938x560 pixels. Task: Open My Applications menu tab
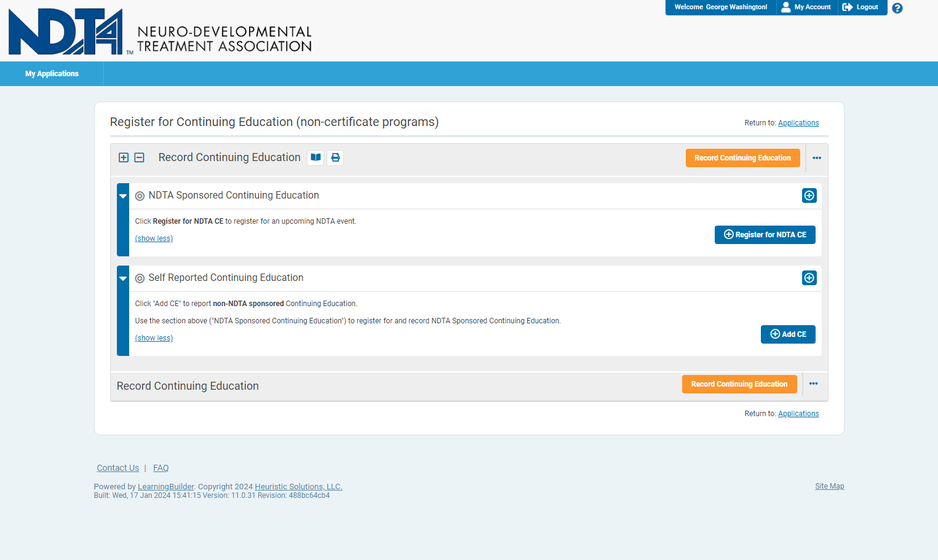pyautogui.click(x=52, y=74)
